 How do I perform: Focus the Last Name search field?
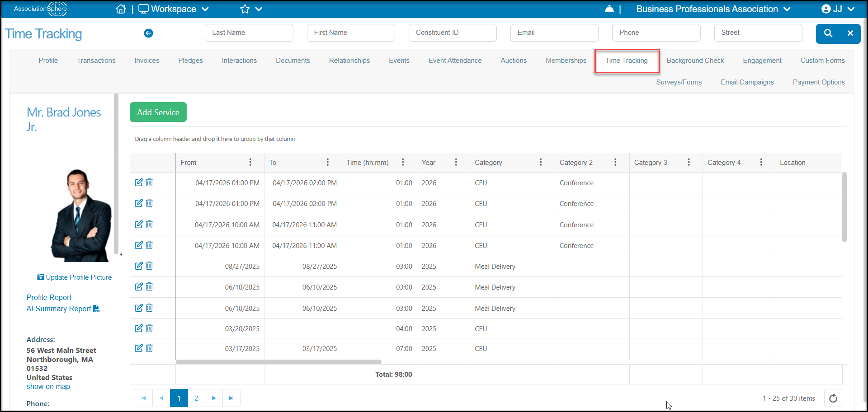click(249, 33)
